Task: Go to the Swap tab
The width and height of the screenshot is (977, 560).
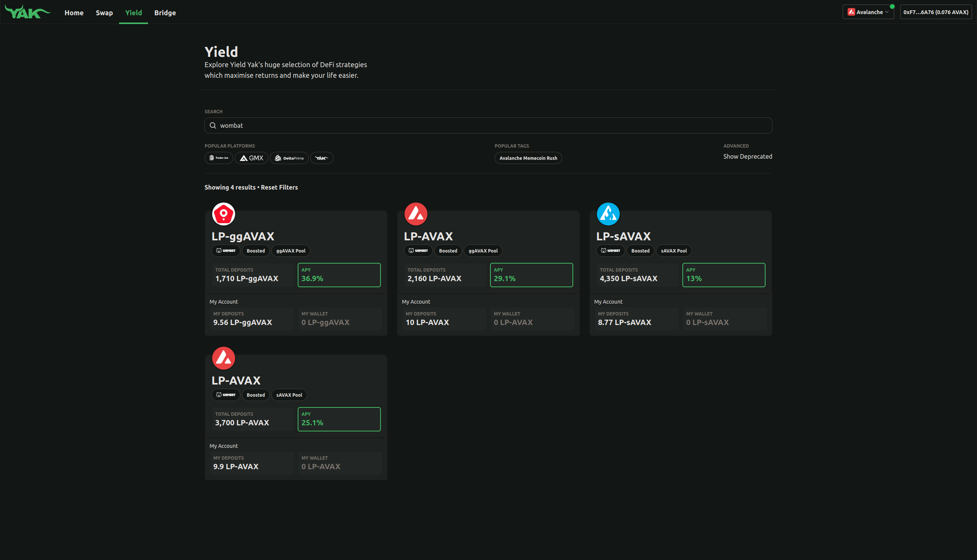Action: click(104, 13)
